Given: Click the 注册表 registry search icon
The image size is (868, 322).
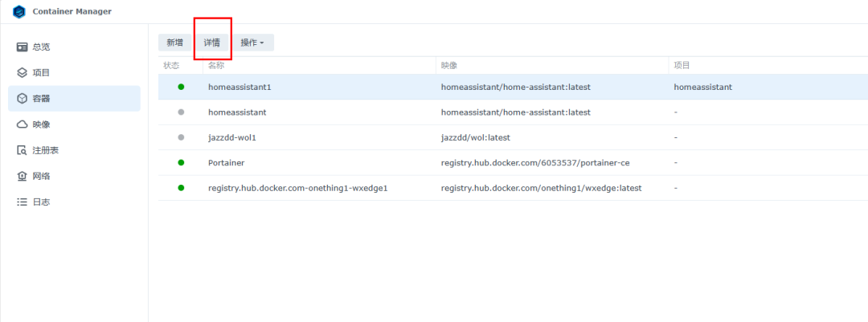Looking at the screenshot, I should tap(22, 150).
